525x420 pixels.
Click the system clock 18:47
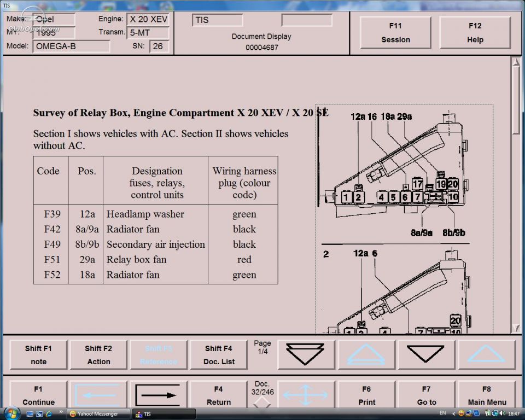[x=514, y=413]
